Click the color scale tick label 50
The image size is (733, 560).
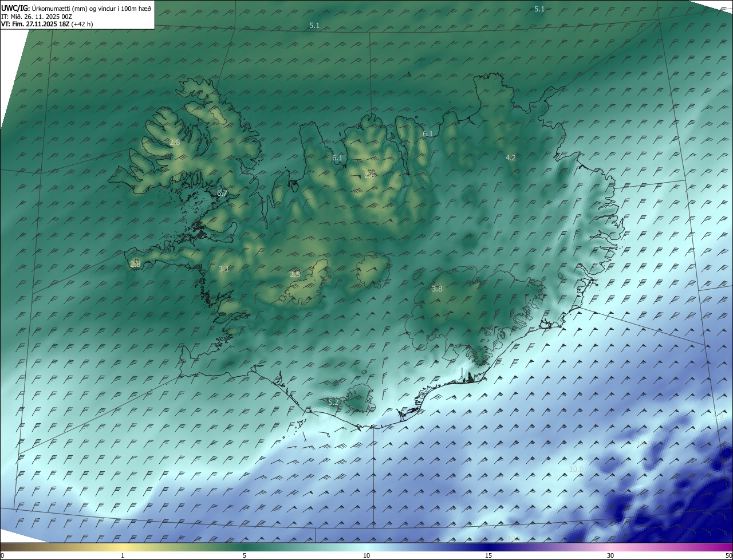pos(728,556)
